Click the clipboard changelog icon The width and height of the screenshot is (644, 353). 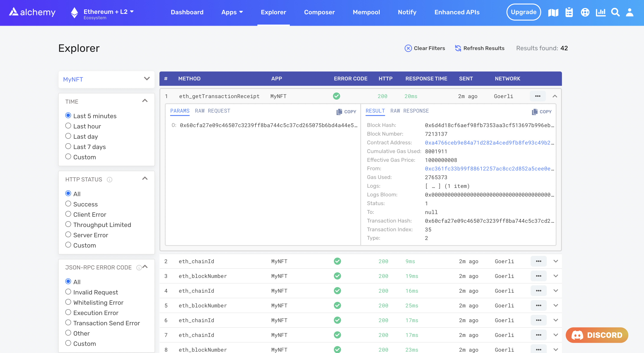[x=569, y=12]
